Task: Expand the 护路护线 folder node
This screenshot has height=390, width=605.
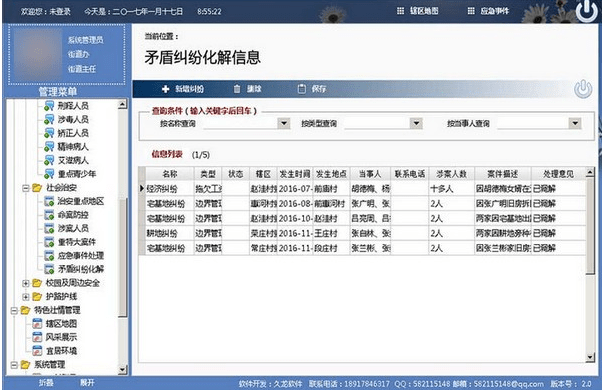Action: pyautogui.click(x=25, y=297)
